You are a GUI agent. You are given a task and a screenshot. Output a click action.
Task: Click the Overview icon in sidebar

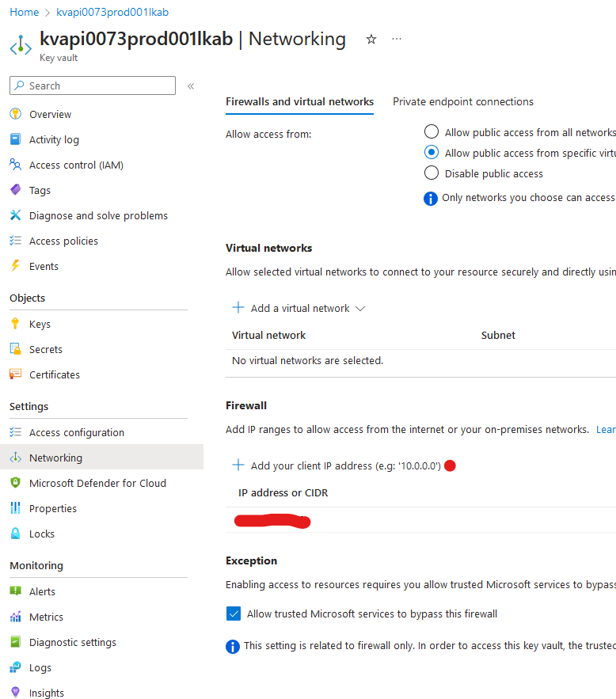pyautogui.click(x=16, y=114)
